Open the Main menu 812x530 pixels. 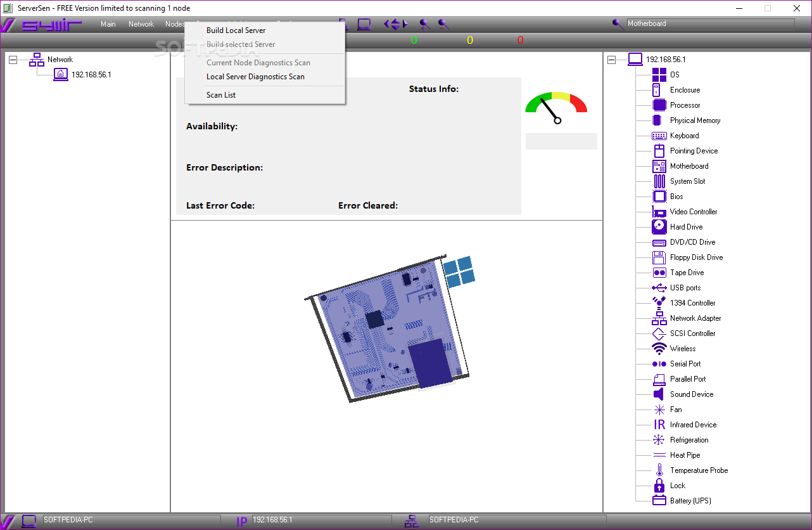pyautogui.click(x=108, y=24)
